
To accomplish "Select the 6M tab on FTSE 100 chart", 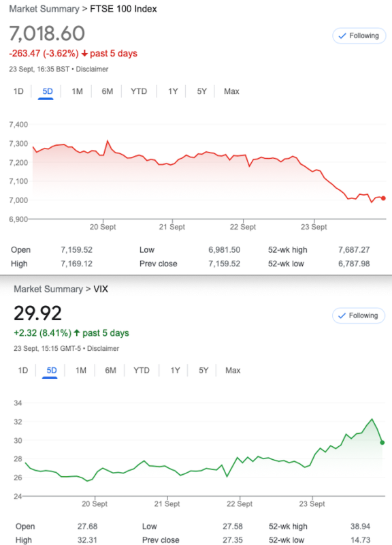I will (108, 91).
